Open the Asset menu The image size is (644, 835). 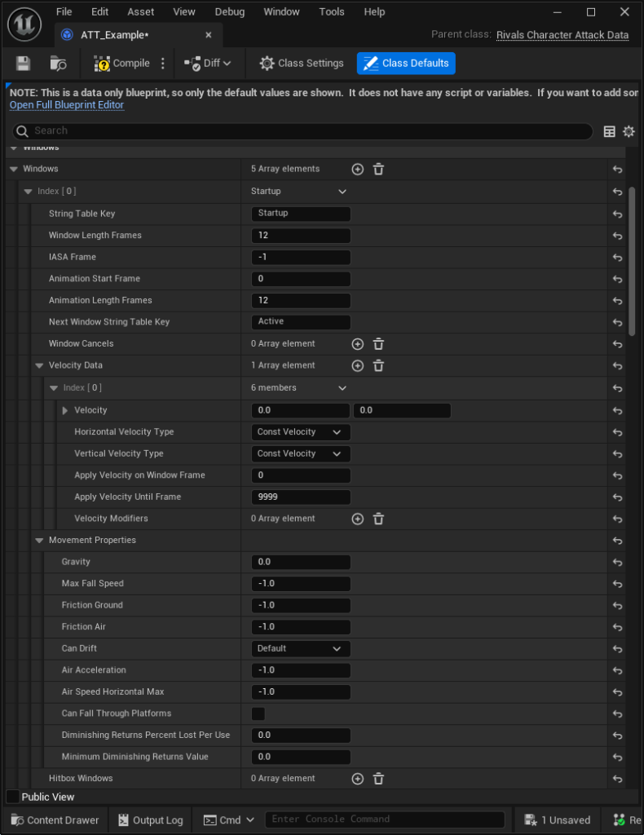pyautogui.click(x=140, y=11)
